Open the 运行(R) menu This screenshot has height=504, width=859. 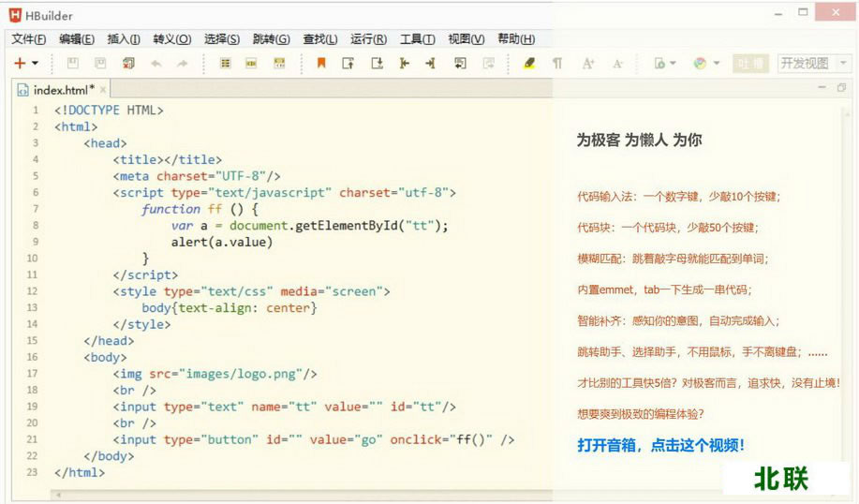pos(369,39)
